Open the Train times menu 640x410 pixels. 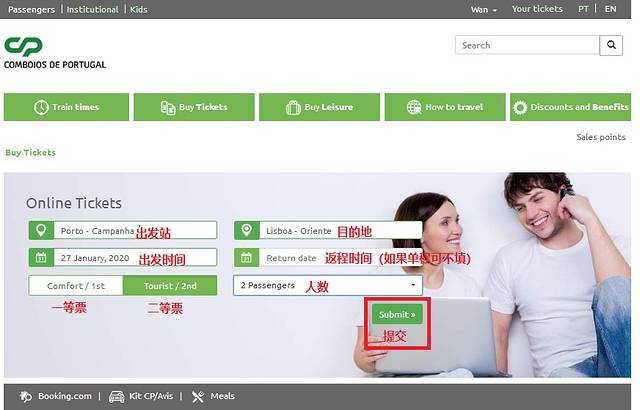[x=66, y=107]
